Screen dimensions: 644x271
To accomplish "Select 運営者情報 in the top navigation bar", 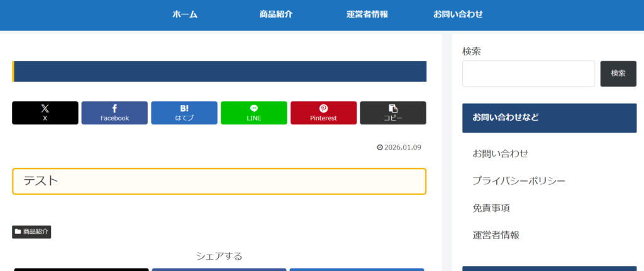I will pos(367,14).
